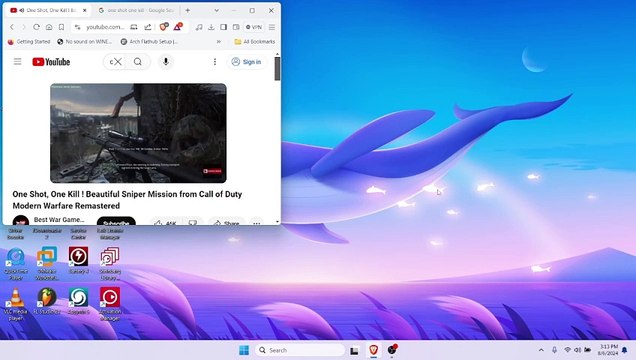636x360 pixels.
Task: Click the YouTube logo
Action: coord(51,62)
